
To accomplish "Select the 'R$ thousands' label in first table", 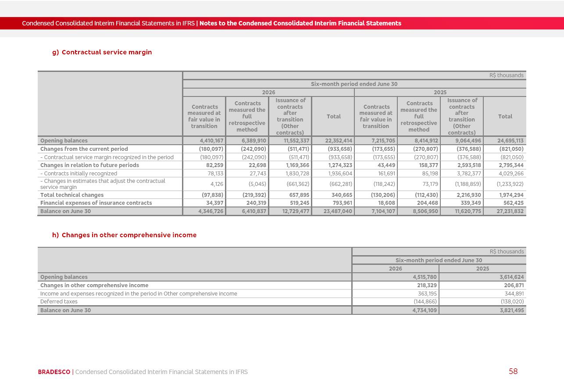I will point(507,75).
